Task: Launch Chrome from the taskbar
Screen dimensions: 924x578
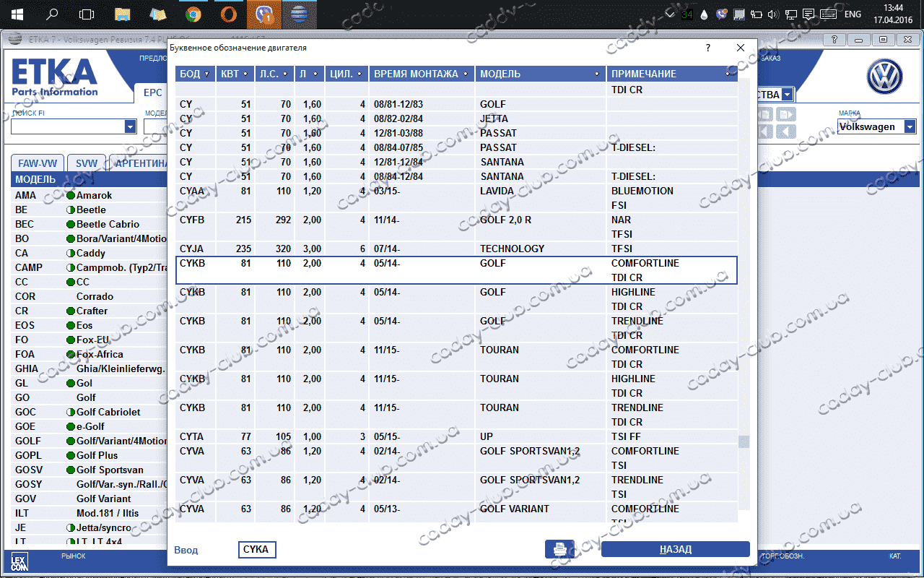Action: [x=193, y=14]
